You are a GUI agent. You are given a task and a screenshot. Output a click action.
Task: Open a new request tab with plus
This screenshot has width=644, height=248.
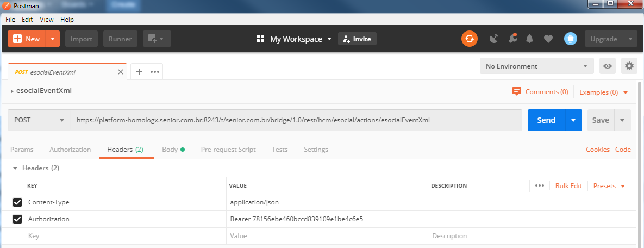[139, 72]
